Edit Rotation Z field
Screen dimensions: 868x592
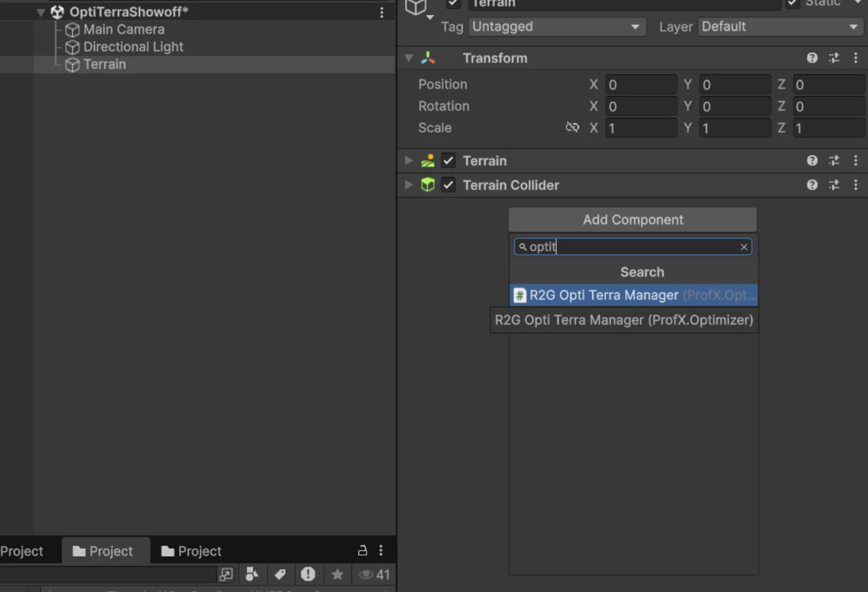[829, 106]
